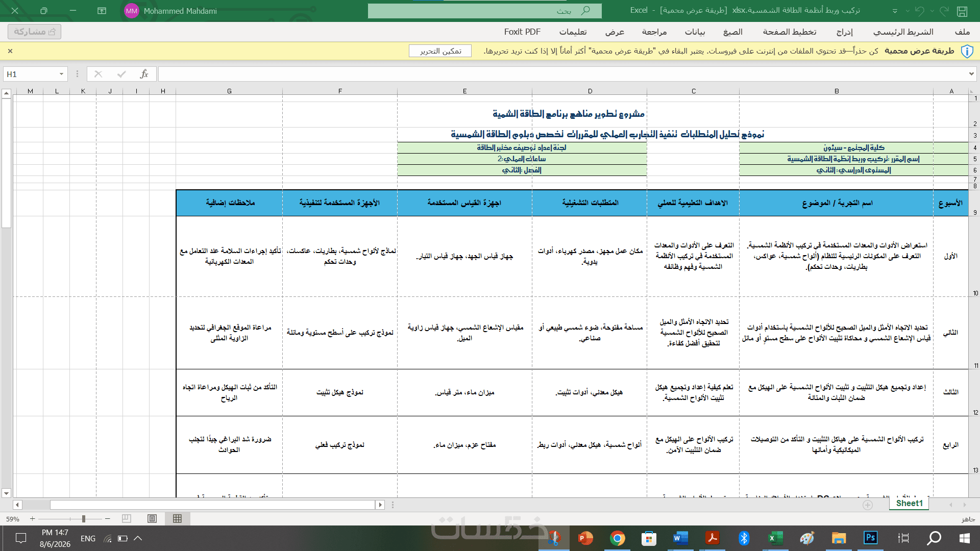980x551 pixels.
Task: Open the Windows Start menu
Action: click(x=964, y=538)
